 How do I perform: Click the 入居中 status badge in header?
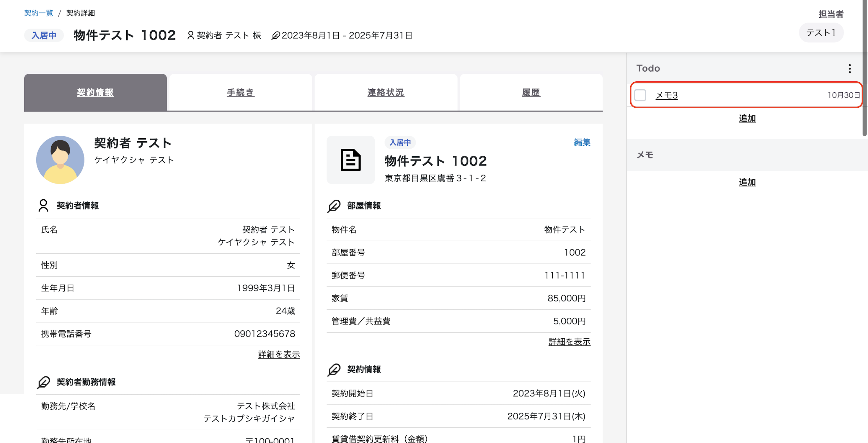click(44, 35)
